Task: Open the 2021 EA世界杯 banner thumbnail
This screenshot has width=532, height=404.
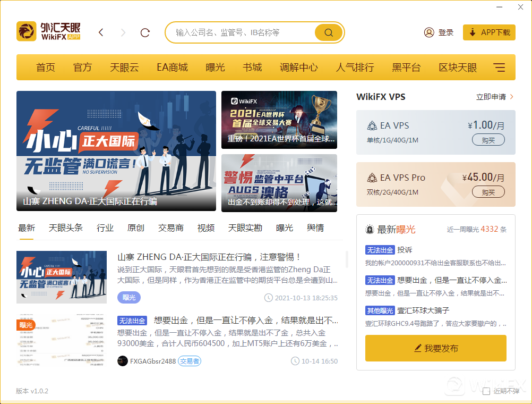Action: point(279,120)
